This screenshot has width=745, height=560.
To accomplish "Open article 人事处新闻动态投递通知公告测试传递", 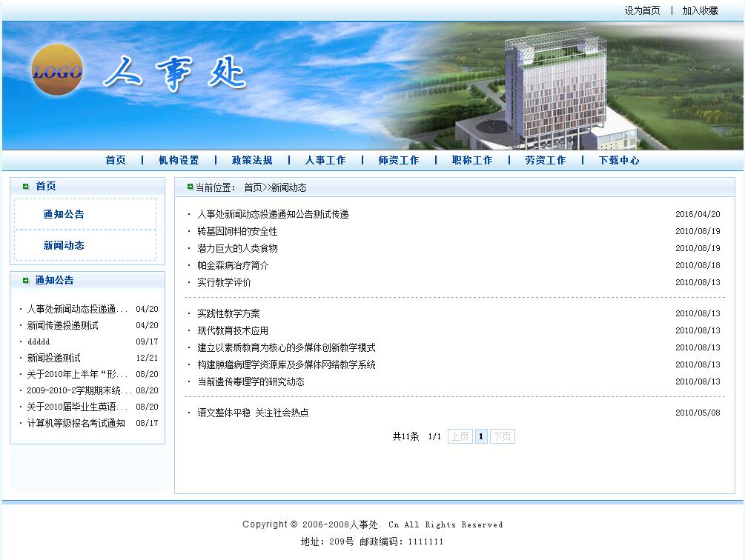I will (x=274, y=215).
